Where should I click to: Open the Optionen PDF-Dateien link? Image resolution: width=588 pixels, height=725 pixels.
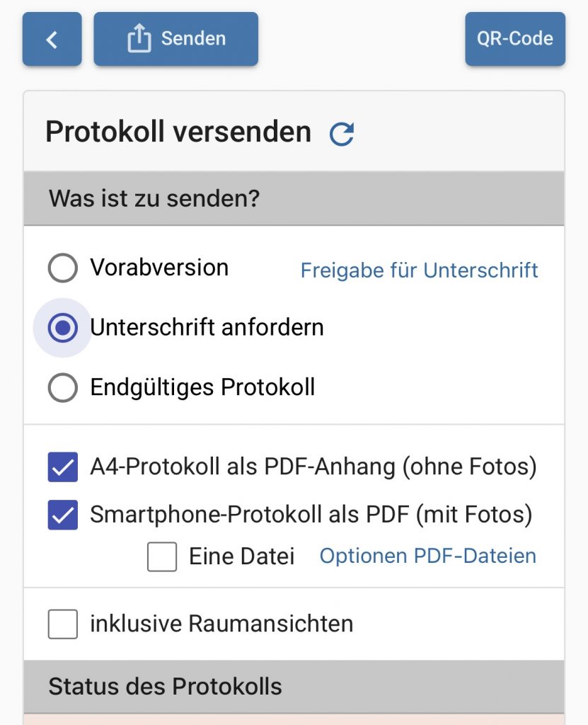coord(427,556)
